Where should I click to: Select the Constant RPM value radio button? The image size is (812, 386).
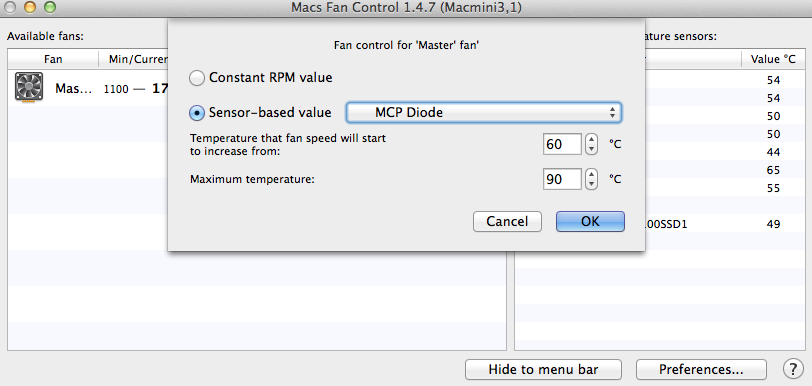(197, 78)
